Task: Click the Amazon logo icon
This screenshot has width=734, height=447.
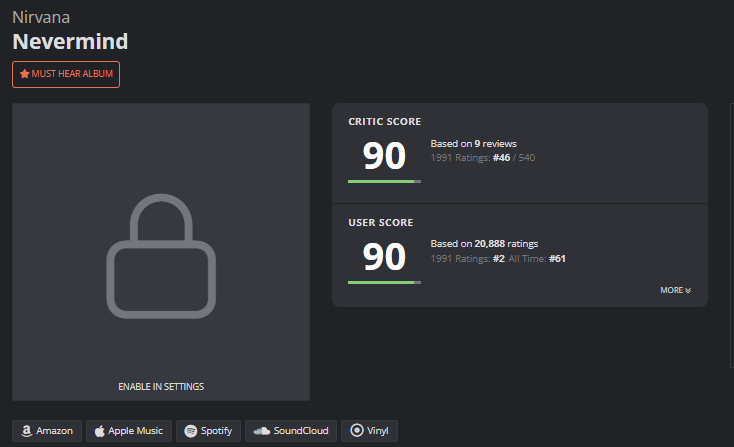Action: (27, 431)
